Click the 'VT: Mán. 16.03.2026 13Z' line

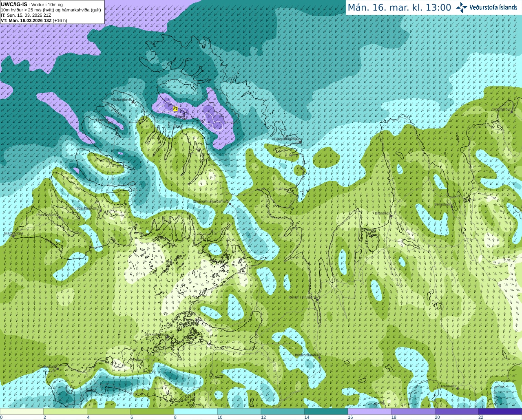coord(26,20)
